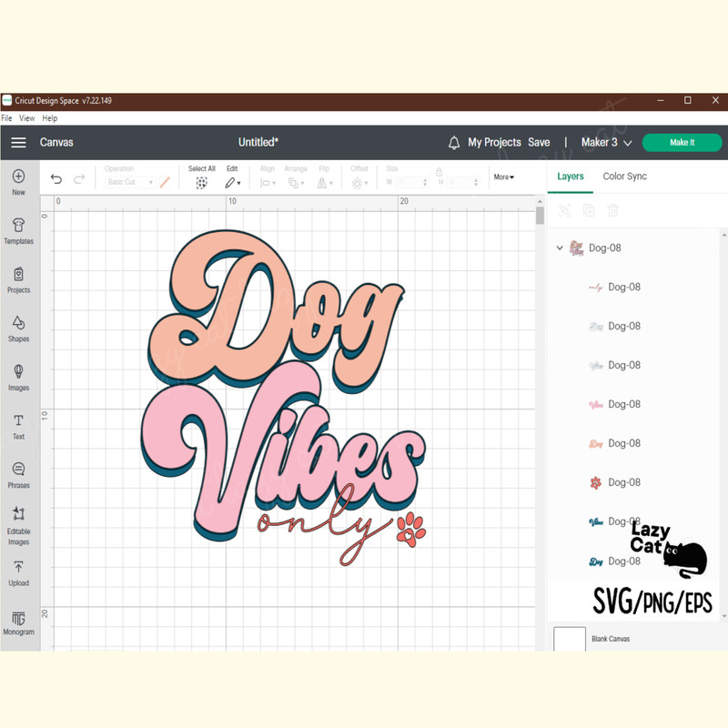Open the File menu
The width and height of the screenshot is (728, 728).
click(7, 118)
